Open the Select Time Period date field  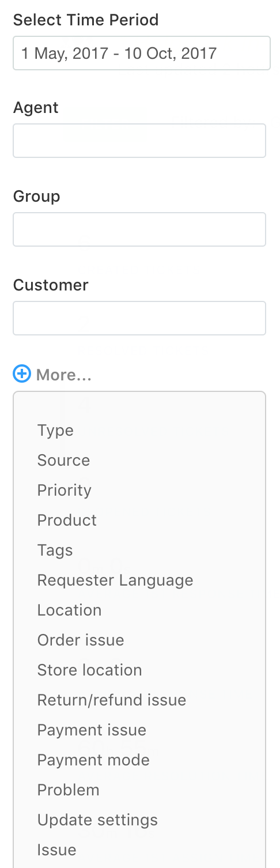click(x=142, y=54)
